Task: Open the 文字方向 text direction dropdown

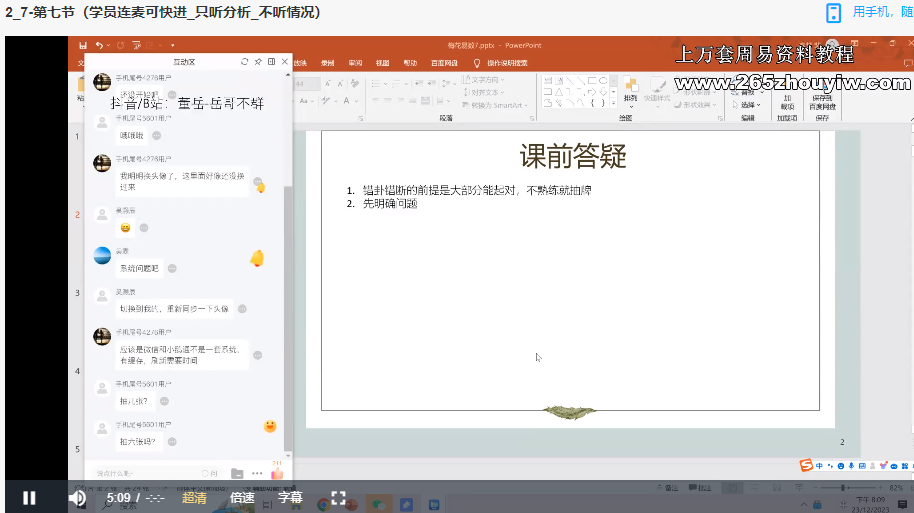Action: point(483,79)
